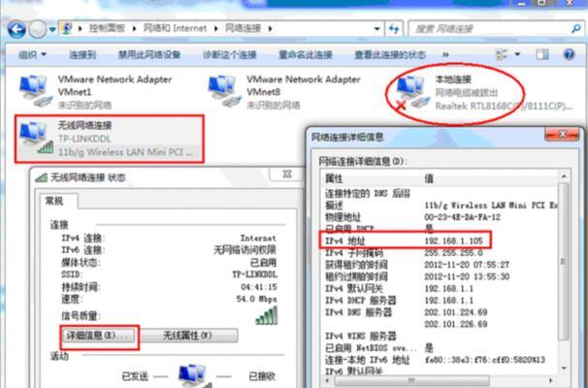Click 诊断这个连接 in toolbar

pyautogui.click(x=230, y=55)
